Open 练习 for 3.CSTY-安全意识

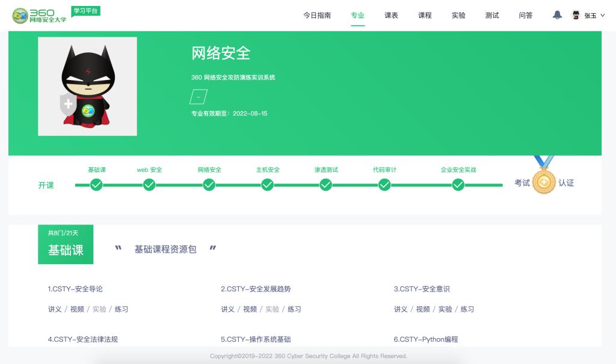467,309
